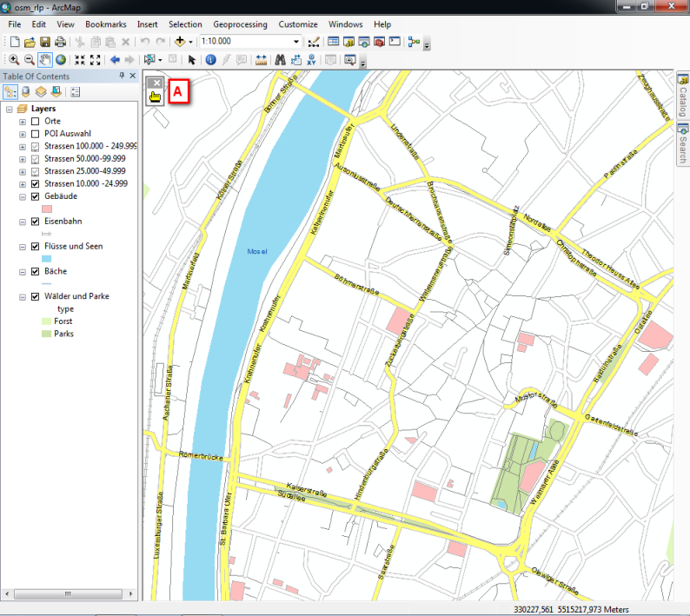Click the Add Data button

point(181,42)
